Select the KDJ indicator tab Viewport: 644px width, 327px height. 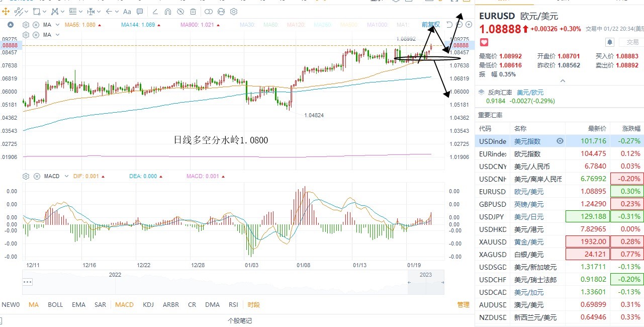coord(148,304)
